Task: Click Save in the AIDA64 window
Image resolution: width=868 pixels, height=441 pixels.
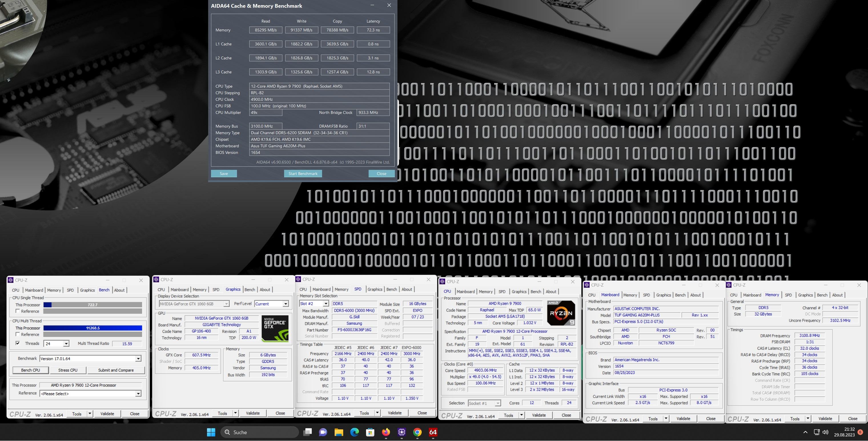Action: click(224, 174)
